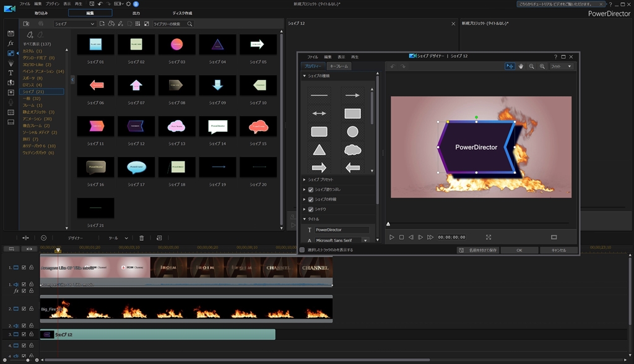The image size is (634, 364).
Task: Open the library category dropdown showing シェイプ
Action: click(74, 24)
